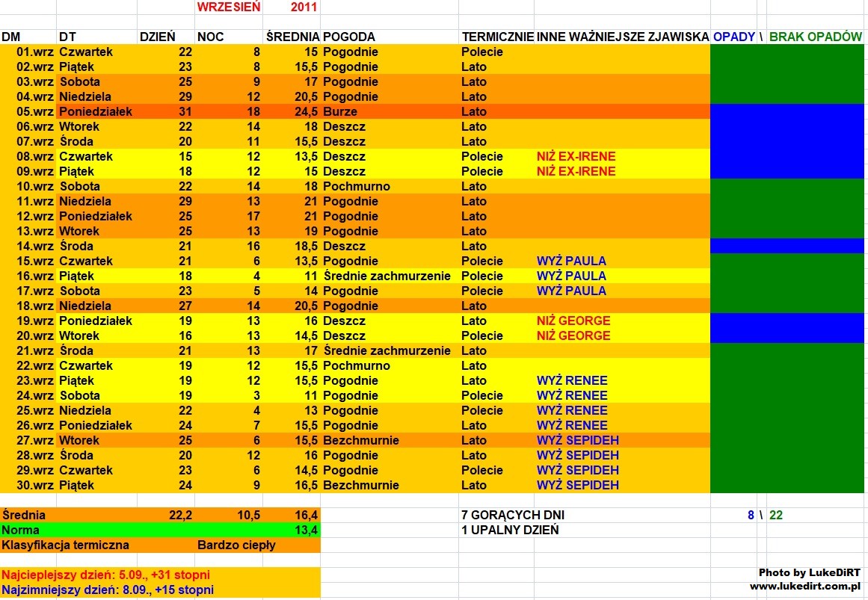Click Średnie zachmurzenie in the 21.wrz row

click(x=387, y=350)
